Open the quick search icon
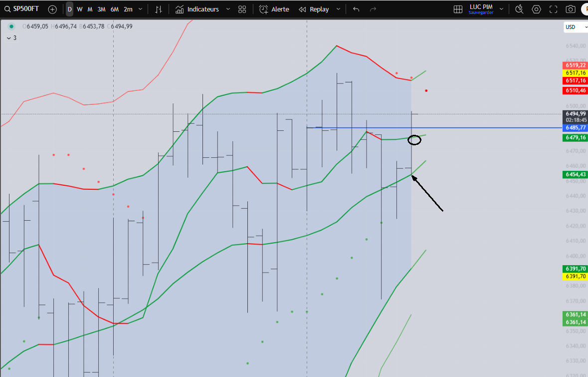588x377 pixels. pos(519,9)
